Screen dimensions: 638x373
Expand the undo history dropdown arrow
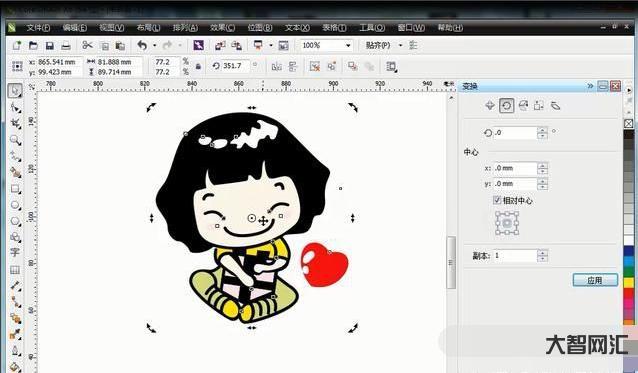tap(155, 45)
